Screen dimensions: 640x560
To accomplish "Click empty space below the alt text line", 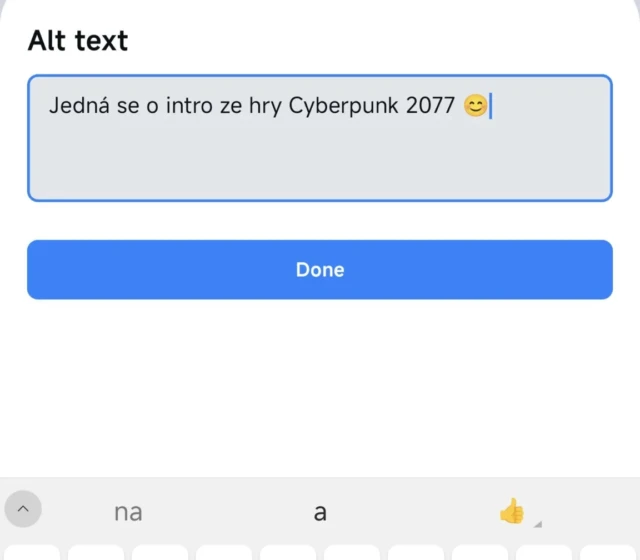I will click(x=320, y=165).
